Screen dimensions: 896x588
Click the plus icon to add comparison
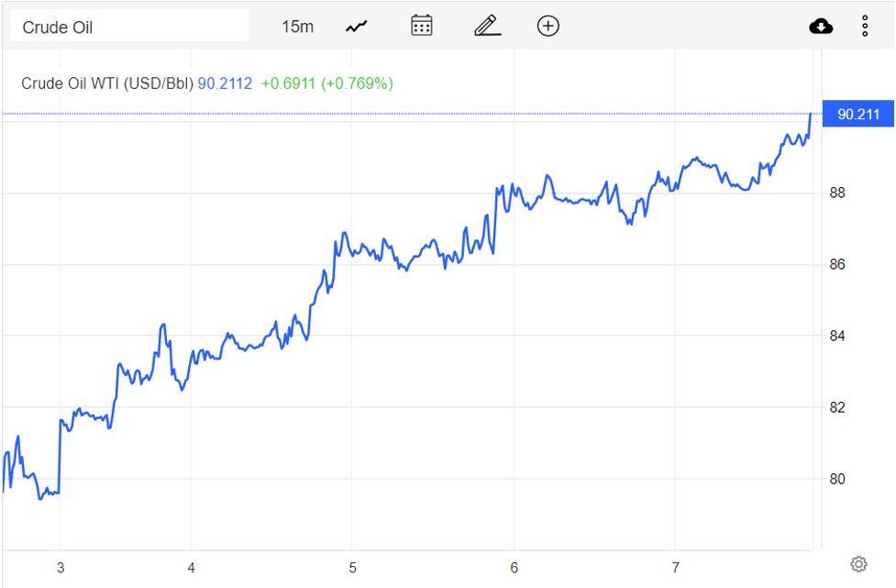click(548, 26)
